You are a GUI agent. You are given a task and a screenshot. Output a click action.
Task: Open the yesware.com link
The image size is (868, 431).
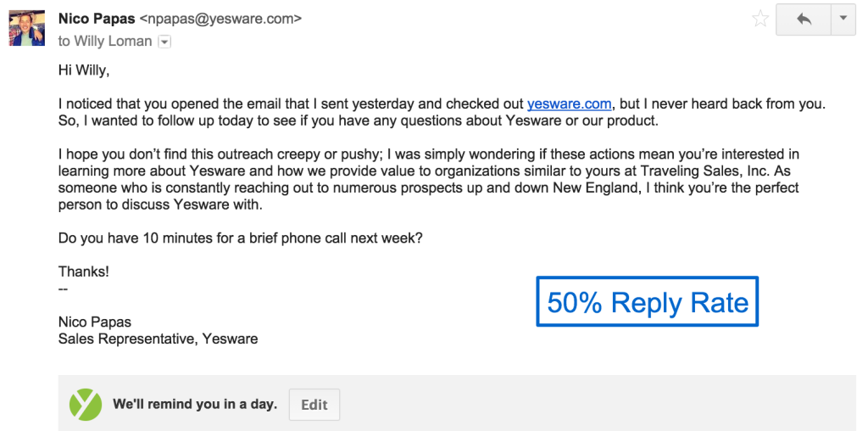[569, 104]
